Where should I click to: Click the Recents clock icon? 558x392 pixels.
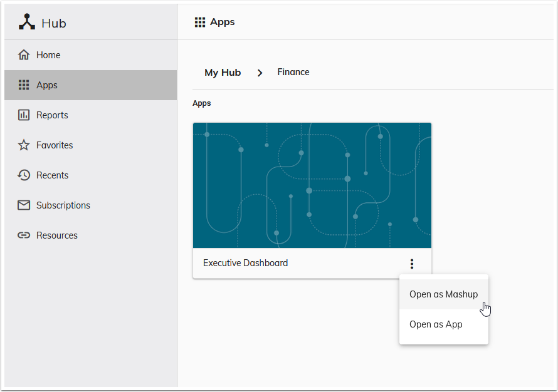point(24,175)
